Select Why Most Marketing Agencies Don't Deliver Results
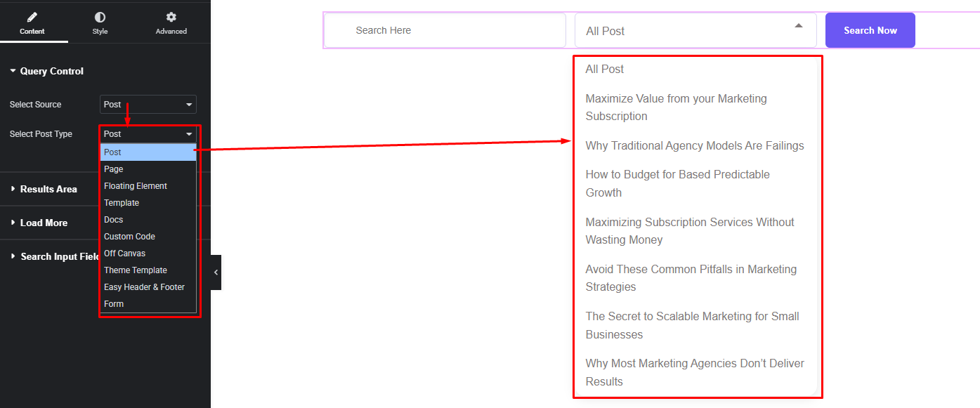The width and height of the screenshot is (980, 408). pyautogui.click(x=694, y=372)
